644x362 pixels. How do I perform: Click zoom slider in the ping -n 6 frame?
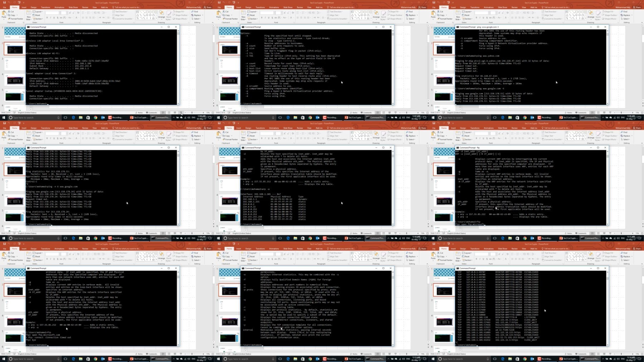point(192,233)
